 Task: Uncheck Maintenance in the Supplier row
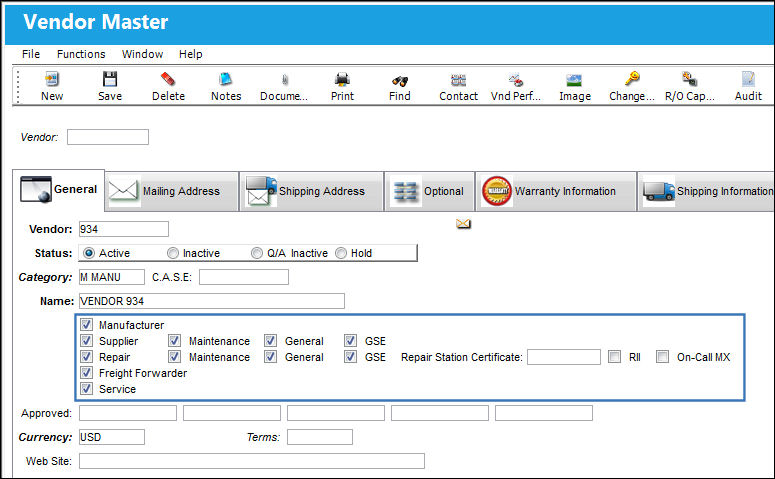174,341
